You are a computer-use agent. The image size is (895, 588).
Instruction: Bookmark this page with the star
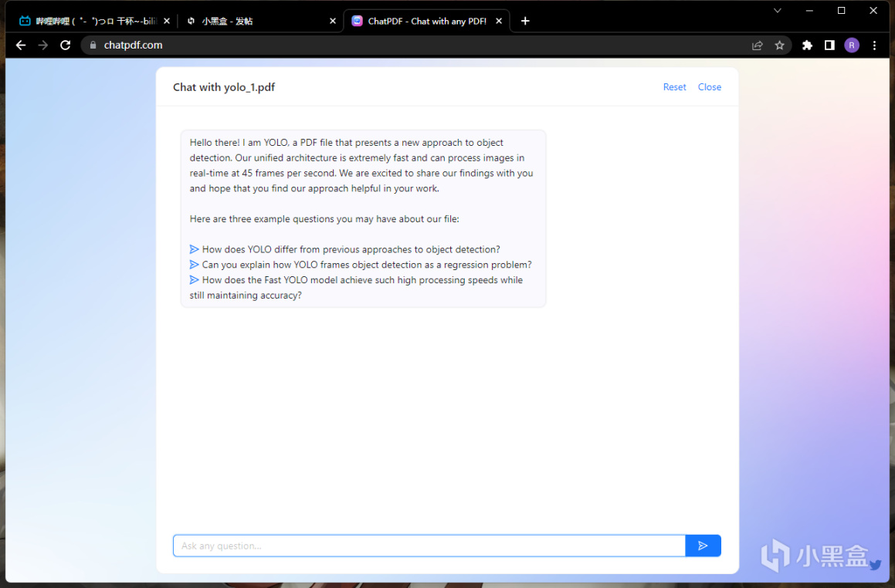779,46
